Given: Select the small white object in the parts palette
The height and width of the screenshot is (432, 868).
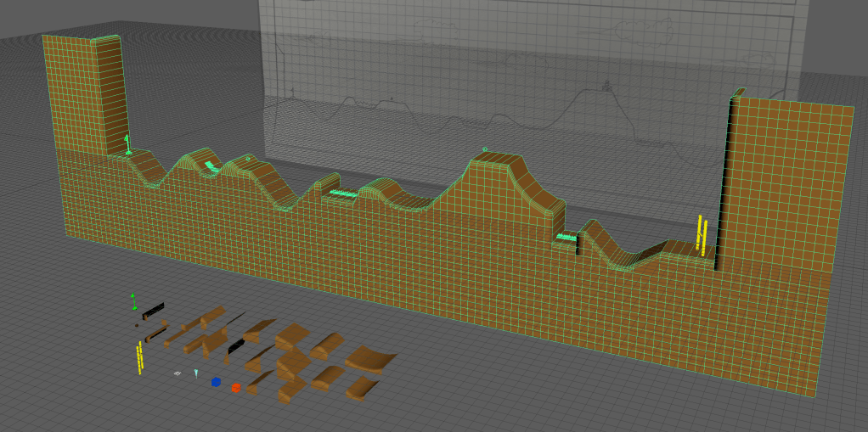Looking at the screenshot, I should (178, 373).
